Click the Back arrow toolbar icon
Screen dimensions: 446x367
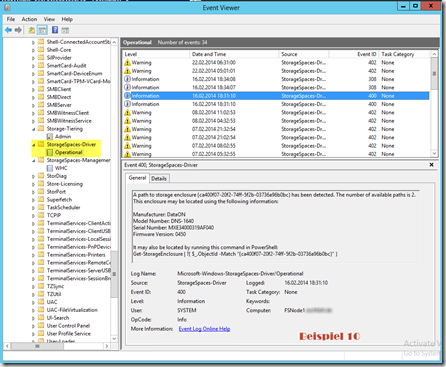(x=8, y=30)
